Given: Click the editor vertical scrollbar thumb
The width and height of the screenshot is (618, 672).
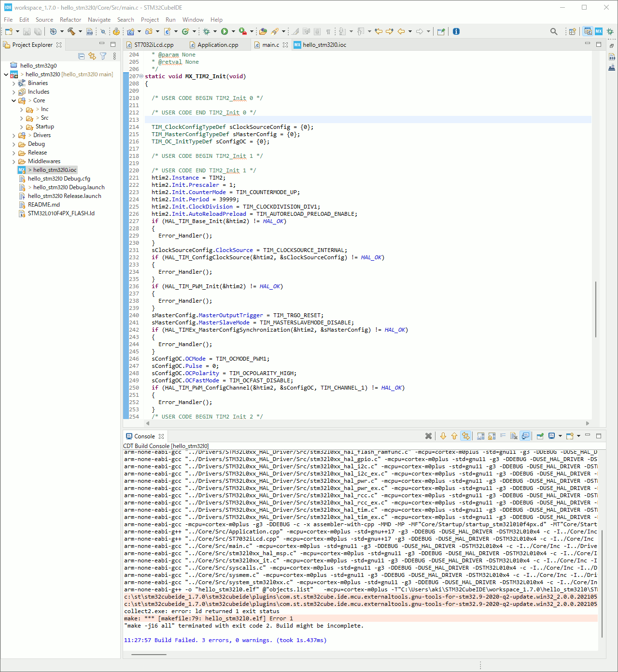Looking at the screenshot, I should coord(596,309).
